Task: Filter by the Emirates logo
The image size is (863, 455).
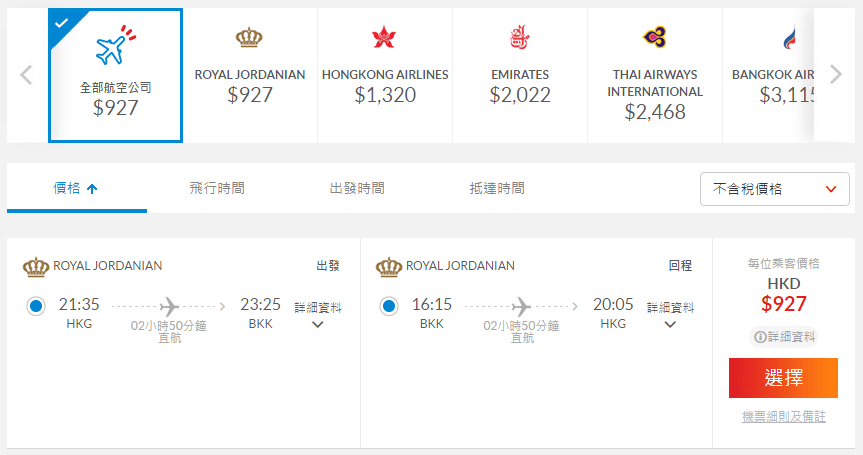Action: click(519, 38)
